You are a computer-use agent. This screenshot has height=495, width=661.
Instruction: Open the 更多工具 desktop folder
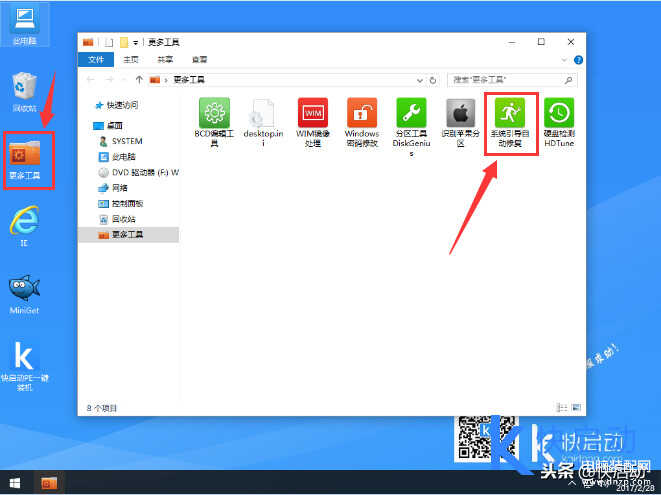click(x=24, y=160)
